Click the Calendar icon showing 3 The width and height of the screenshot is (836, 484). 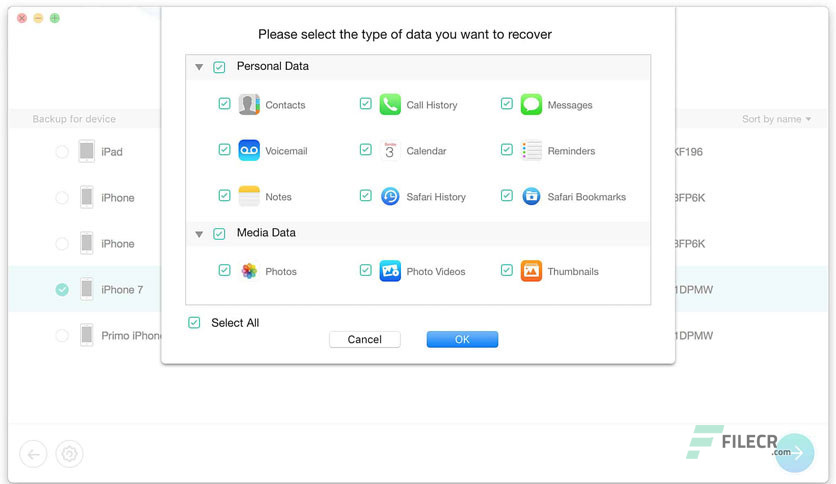pyautogui.click(x=390, y=150)
